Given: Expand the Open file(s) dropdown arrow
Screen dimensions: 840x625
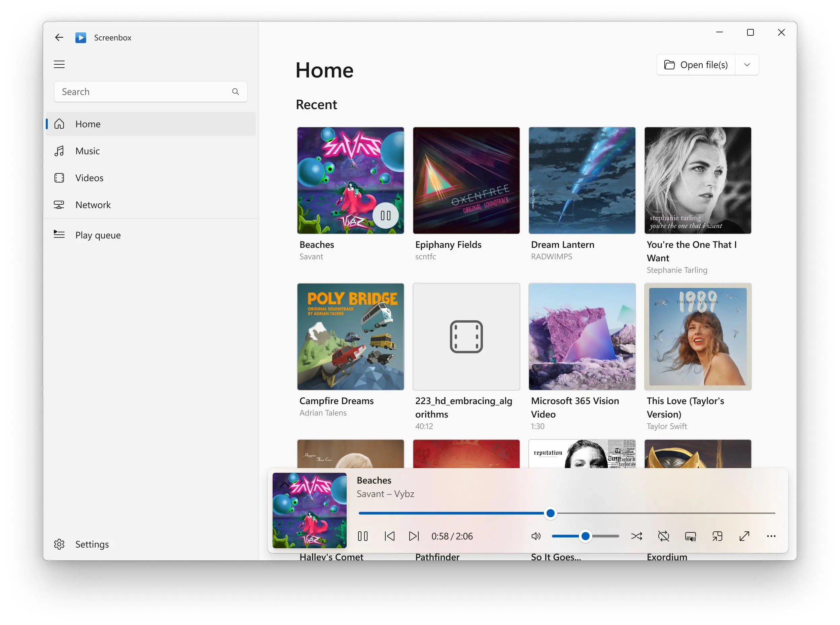Looking at the screenshot, I should [x=747, y=65].
